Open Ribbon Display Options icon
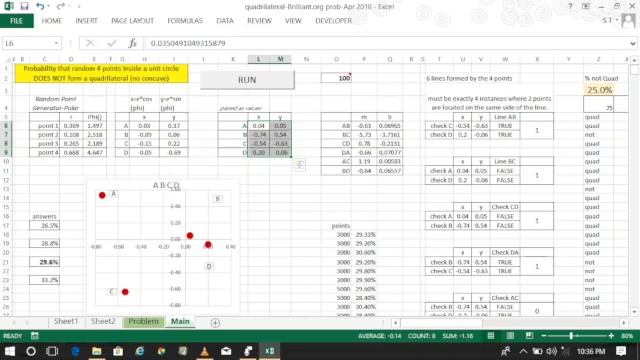 pos(586,6)
